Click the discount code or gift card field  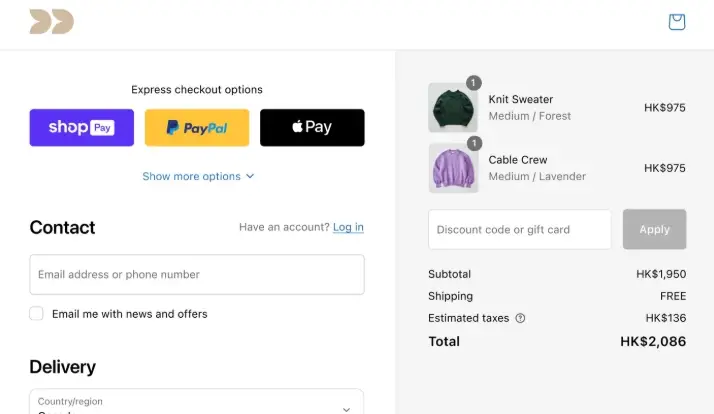pos(519,229)
